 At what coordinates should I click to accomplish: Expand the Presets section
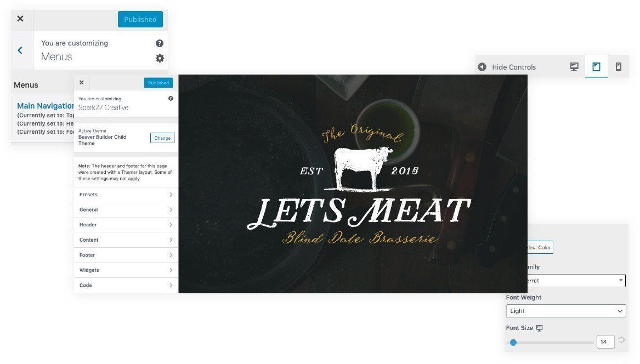pos(126,195)
